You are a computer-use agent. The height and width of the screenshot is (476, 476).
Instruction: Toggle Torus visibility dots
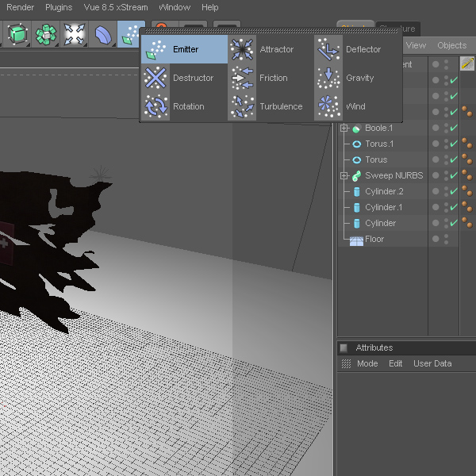tap(446, 159)
